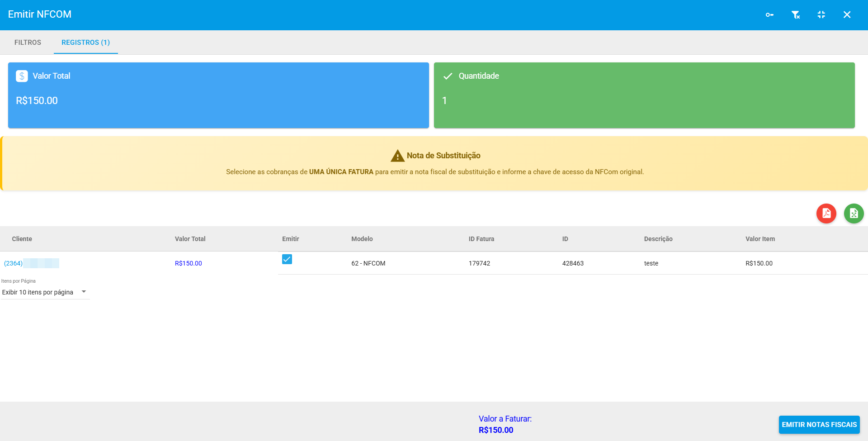
Task: Sort by the Valor Total column header
Action: tap(190, 239)
